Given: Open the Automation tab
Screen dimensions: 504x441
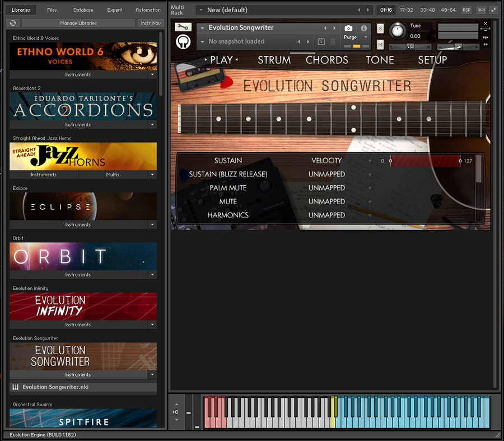Looking at the screenshot, I should coord(148,10).
